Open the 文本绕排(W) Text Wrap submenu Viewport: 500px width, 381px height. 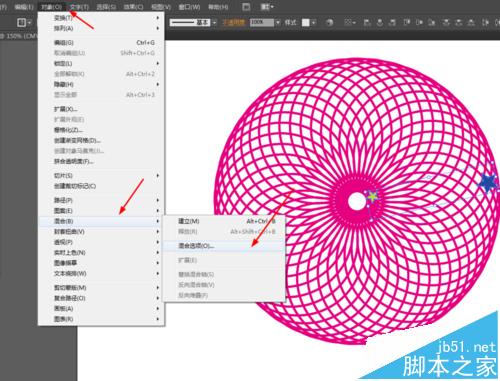101,274
